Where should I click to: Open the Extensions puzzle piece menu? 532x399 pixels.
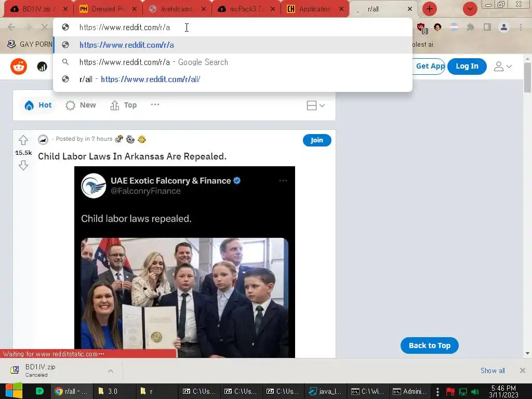pos(470,27)
